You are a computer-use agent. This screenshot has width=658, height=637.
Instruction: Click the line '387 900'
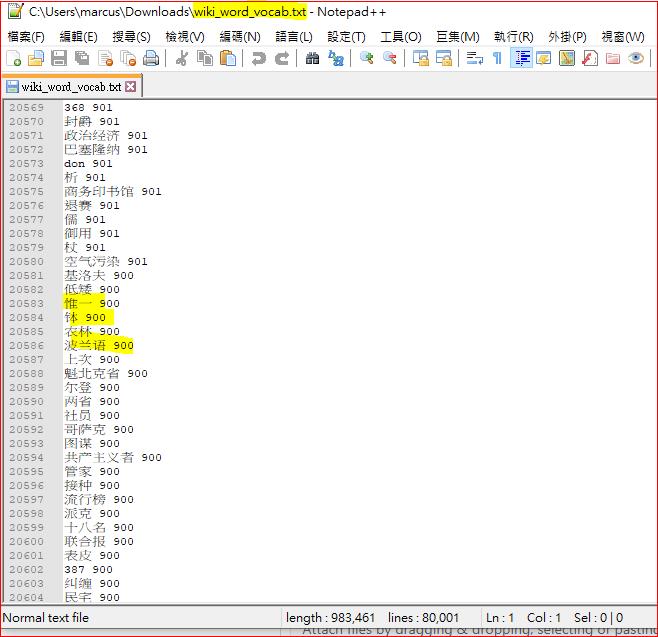(88, 569)
